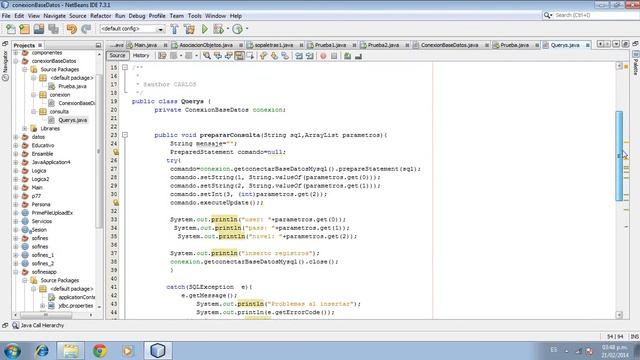Toggle Rectangular Selection mode
Viewport: 640px width, 360px height.
click(250, 56)
